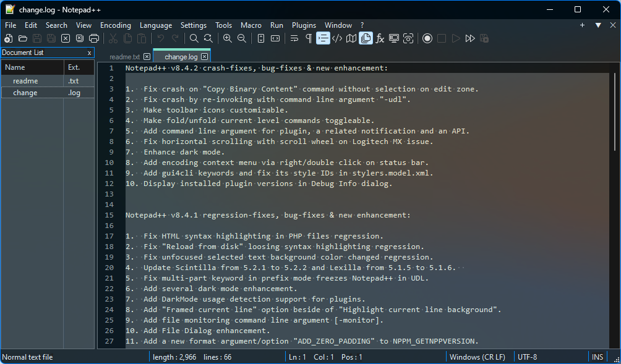Open the ? help menu

click(x=362, y=25)
